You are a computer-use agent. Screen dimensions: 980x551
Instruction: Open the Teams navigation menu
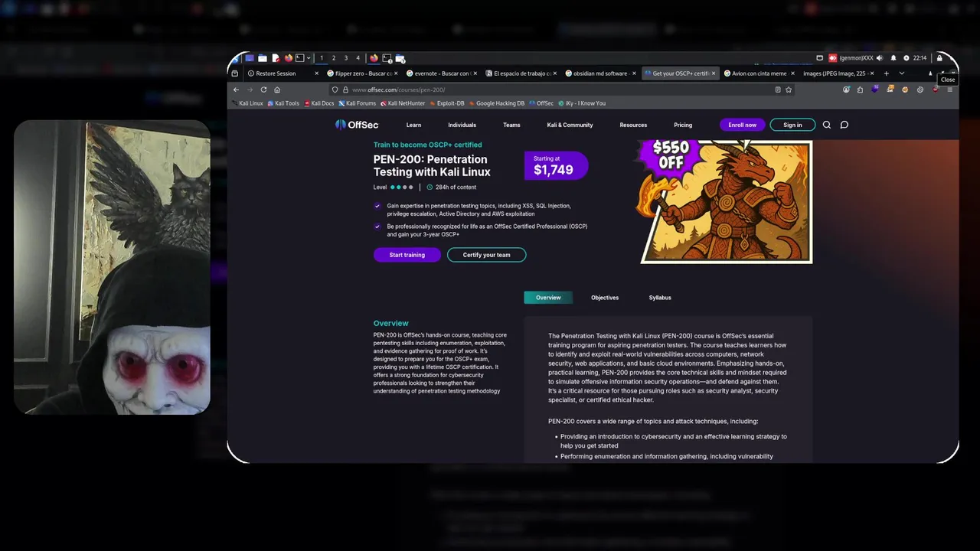click(511, 125)
